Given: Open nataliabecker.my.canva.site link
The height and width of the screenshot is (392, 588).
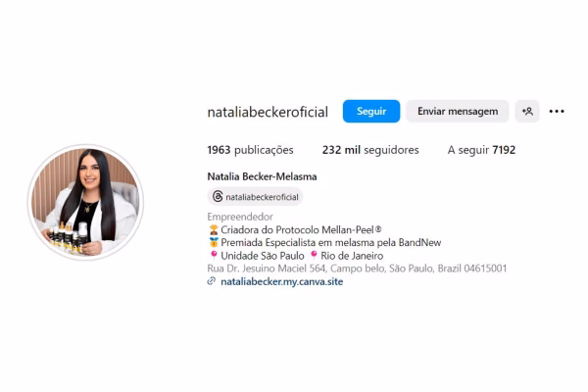Looking at the screenshot, I should [281, 281].
